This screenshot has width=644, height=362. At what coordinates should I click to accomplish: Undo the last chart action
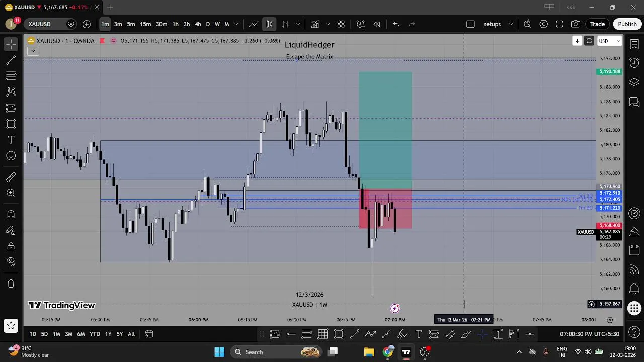click(x=396, y=24)
